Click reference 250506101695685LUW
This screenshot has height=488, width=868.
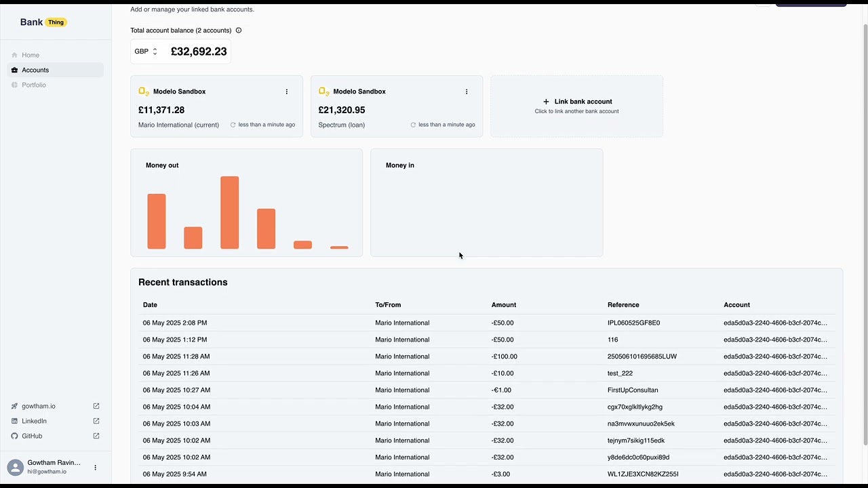click(642, 357)
